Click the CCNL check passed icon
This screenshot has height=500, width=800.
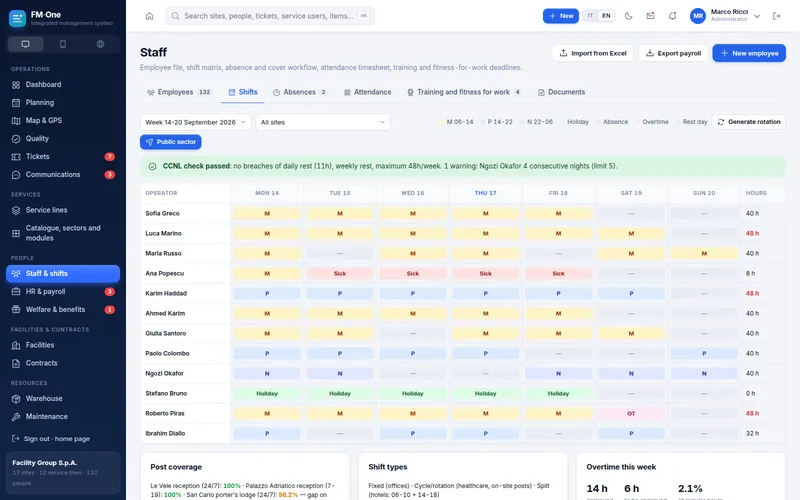[x=152, y=166]
